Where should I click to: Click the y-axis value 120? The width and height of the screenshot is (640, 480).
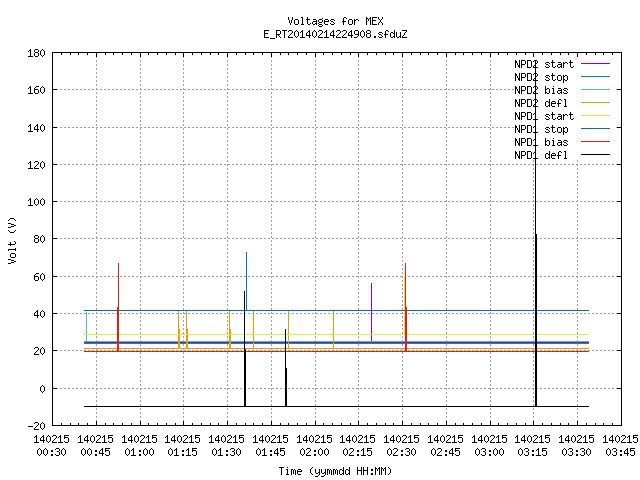pos(36,165)
